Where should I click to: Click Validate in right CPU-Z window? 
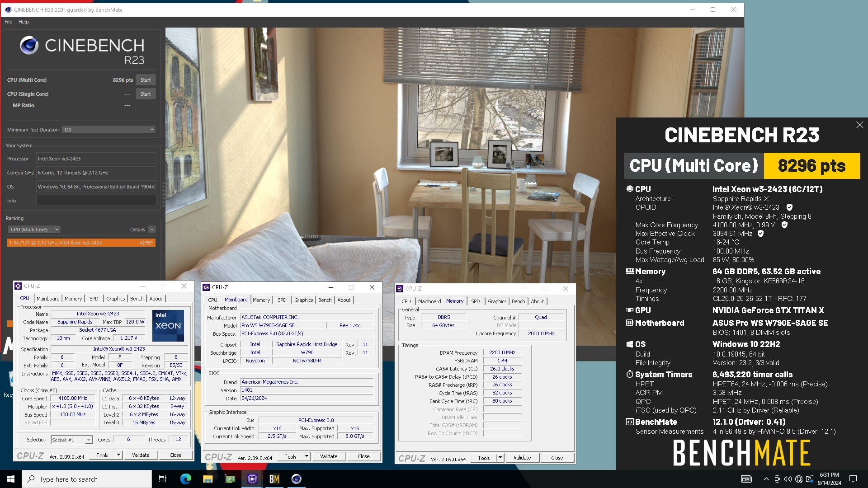click(522, 458)
